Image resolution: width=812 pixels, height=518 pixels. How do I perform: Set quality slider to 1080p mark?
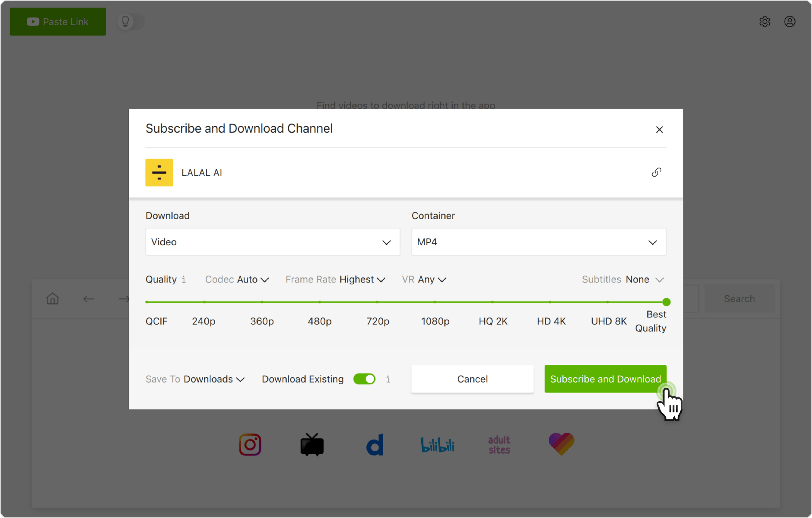tap(435, 302)
